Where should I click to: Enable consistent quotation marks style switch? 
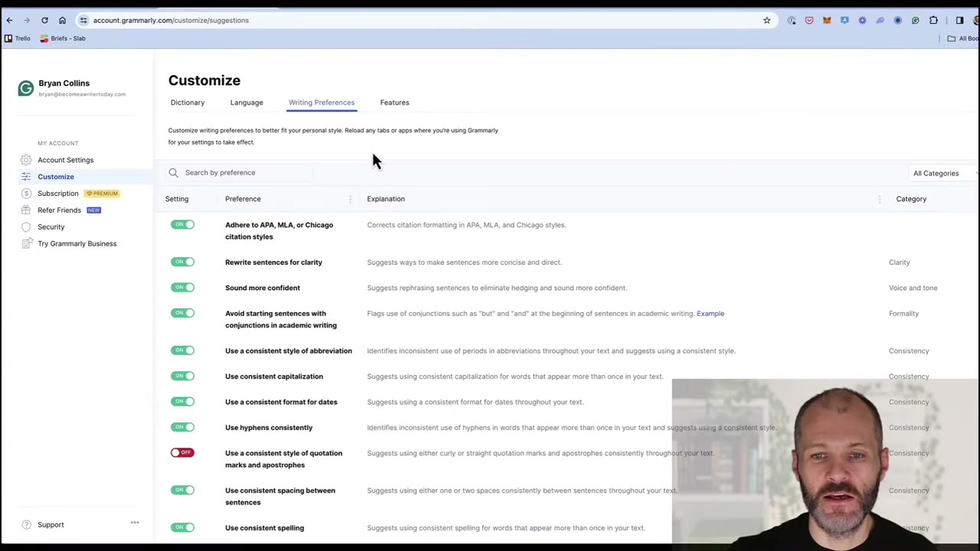pyautogui.click(x=182, y=453)
